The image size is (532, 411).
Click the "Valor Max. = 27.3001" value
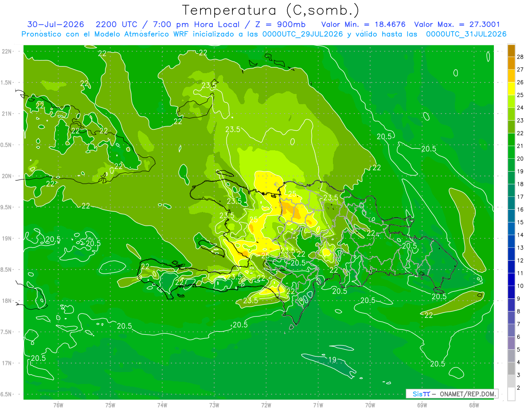(457, 24)
